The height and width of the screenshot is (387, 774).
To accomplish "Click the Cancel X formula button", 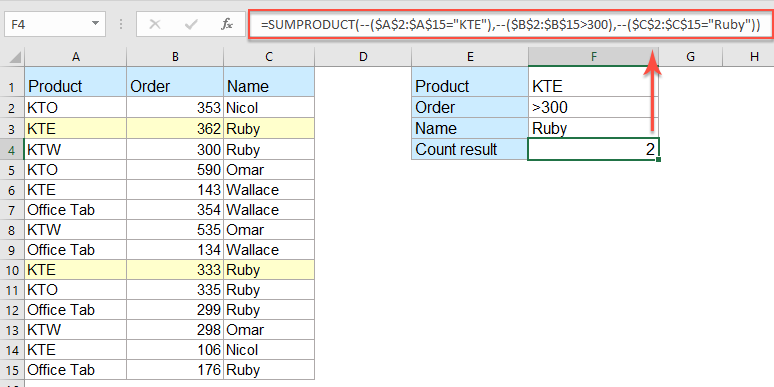I will [155, 24].
